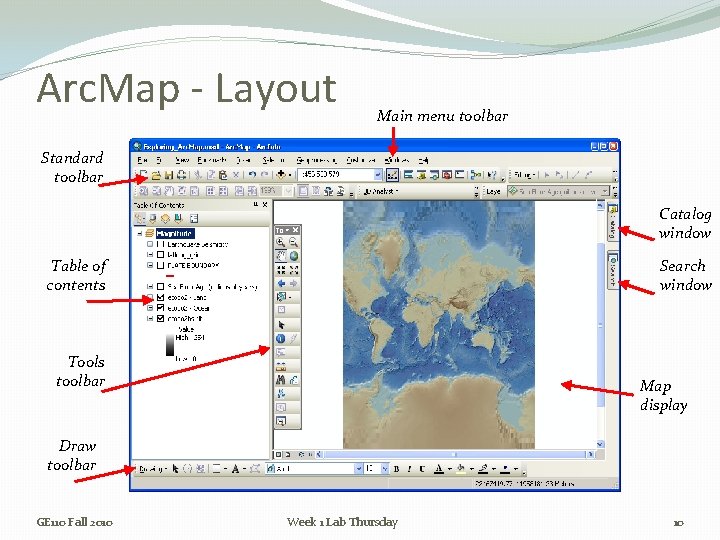Open font color dropdown beside underlined A
This screenshot has width=720, height=540.
click(450, 469)
